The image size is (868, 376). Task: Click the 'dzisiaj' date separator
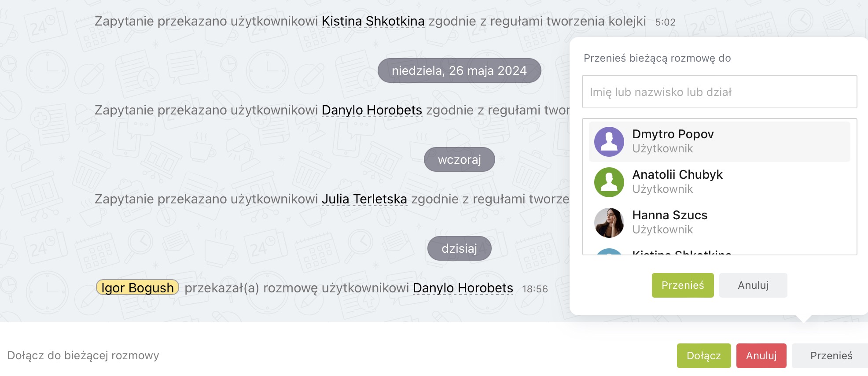tap(460, 248)
